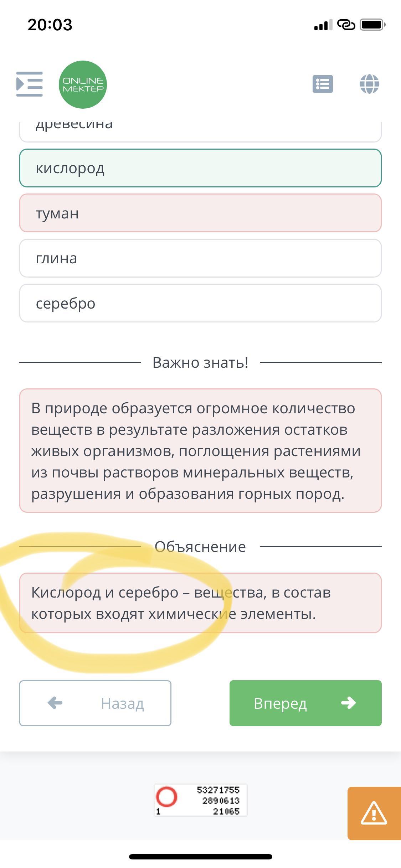
Task: Tap the battery indicator in status bar
Action: coord(372,25)
